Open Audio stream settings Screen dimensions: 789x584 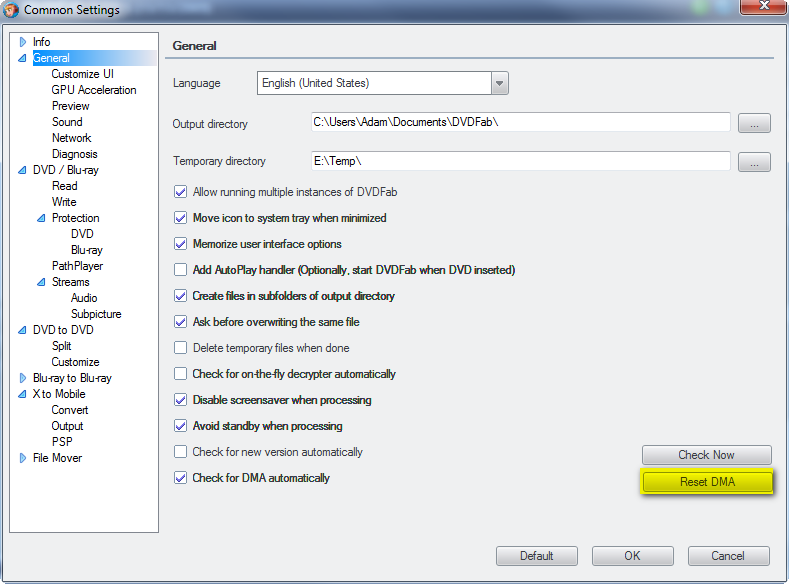(84, 298)
